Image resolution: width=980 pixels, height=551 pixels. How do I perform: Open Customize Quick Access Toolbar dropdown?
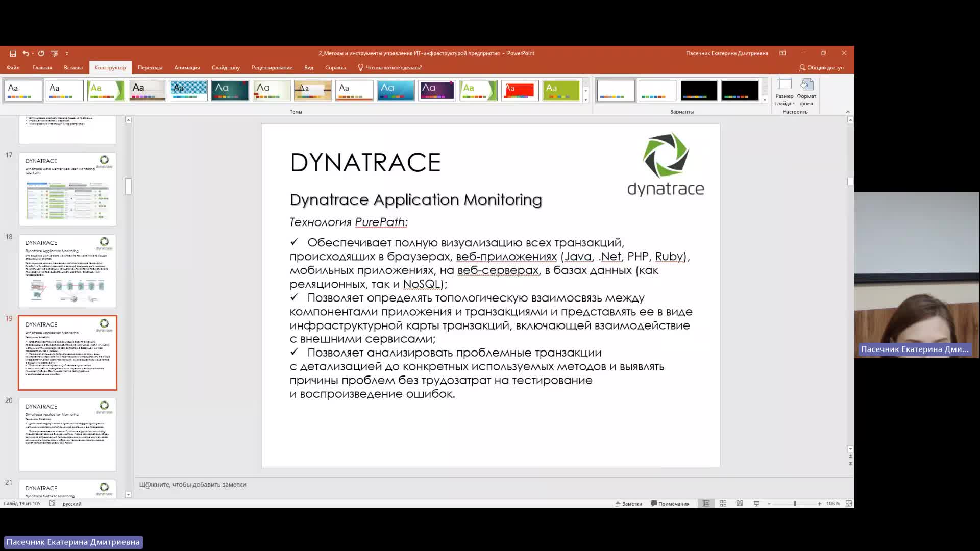[x=67, y=53]
